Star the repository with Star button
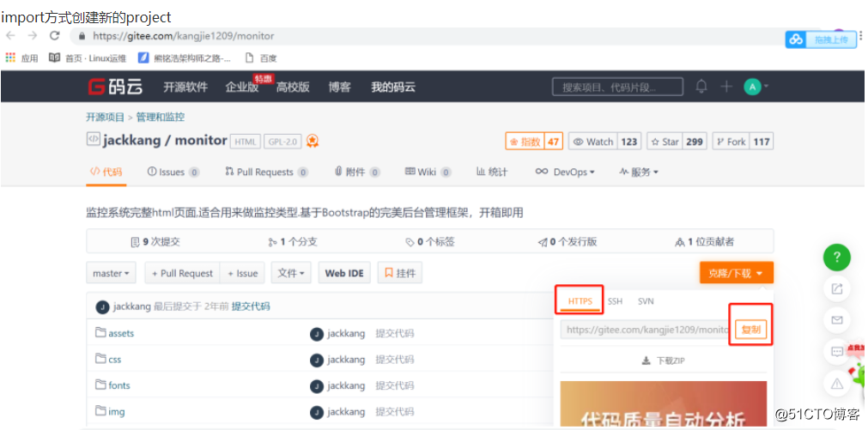868x430 pixels. pos(665,142)
